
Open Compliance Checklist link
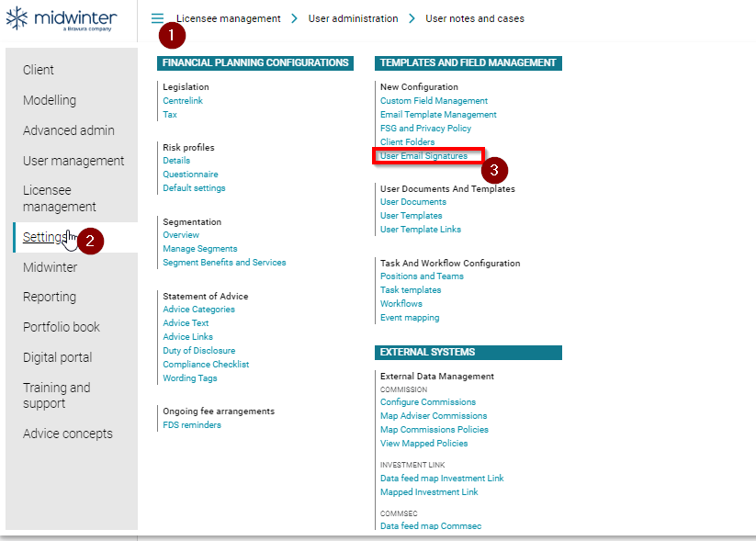tap(206, 365)
